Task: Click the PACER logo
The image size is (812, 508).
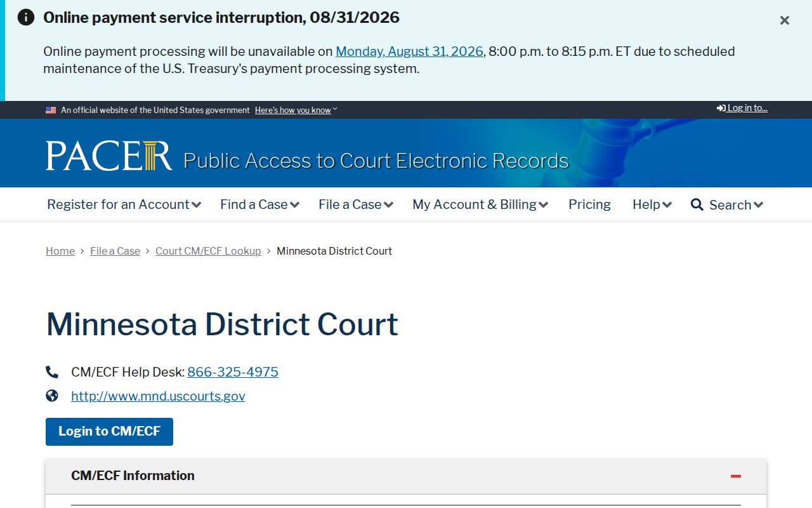Action: (109, 156)
